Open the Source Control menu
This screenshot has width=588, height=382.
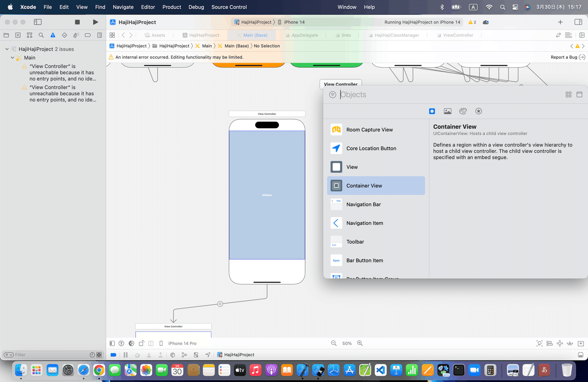(x=229, y=7)
